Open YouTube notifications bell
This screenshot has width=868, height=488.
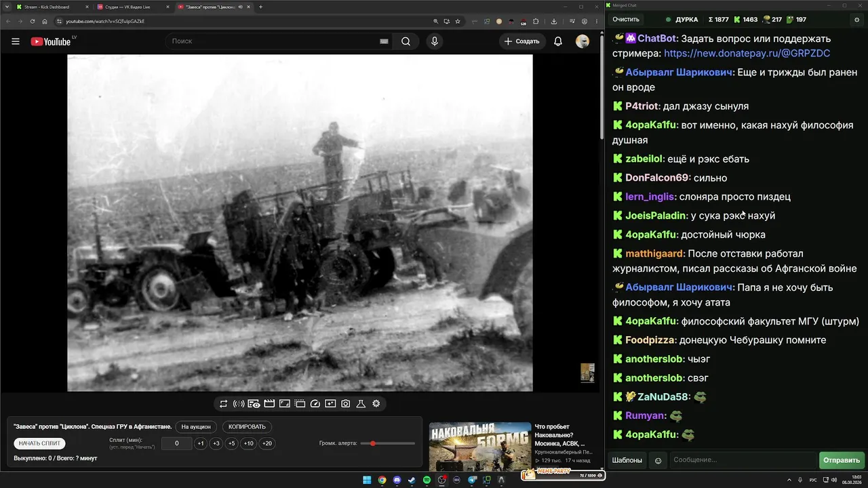pyautogui.click(x=558, y=41)
